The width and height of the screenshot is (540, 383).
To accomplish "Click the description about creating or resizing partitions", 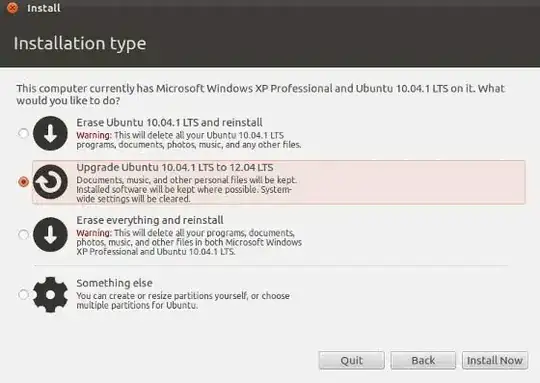I will pos(183,300).
